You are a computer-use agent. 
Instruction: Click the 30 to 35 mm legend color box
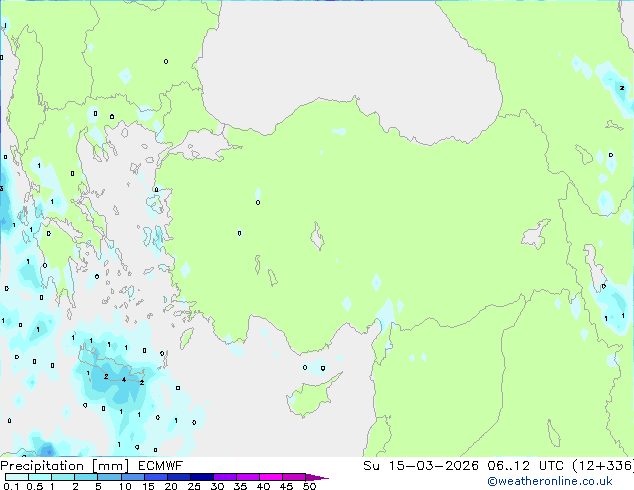(x=224, y=477)
